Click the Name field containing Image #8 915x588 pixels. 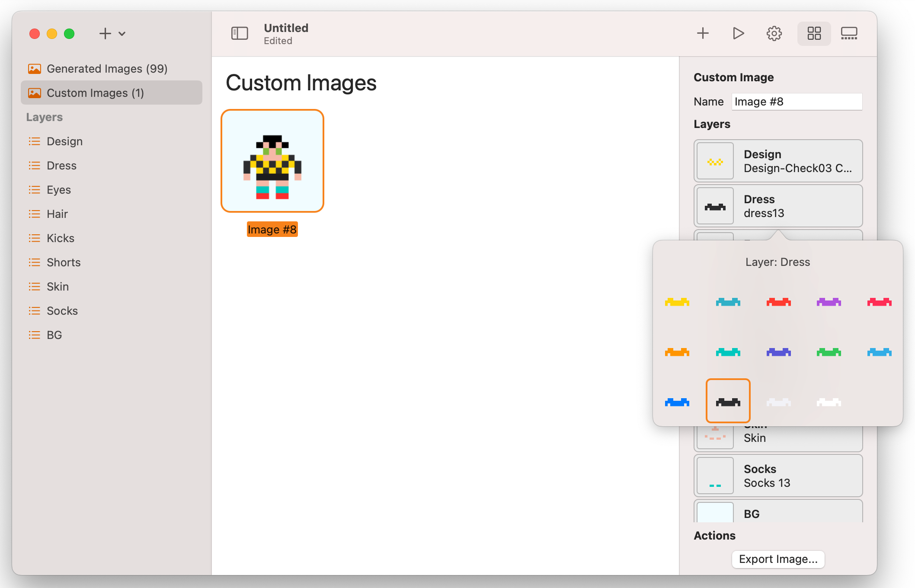coord(797,102)
